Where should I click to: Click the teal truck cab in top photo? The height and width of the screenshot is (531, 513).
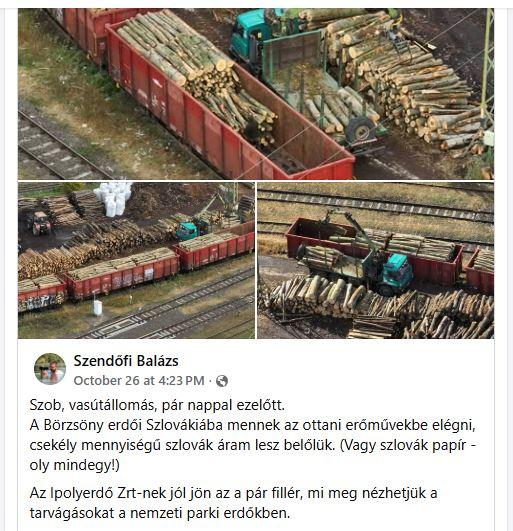point(251,36)
